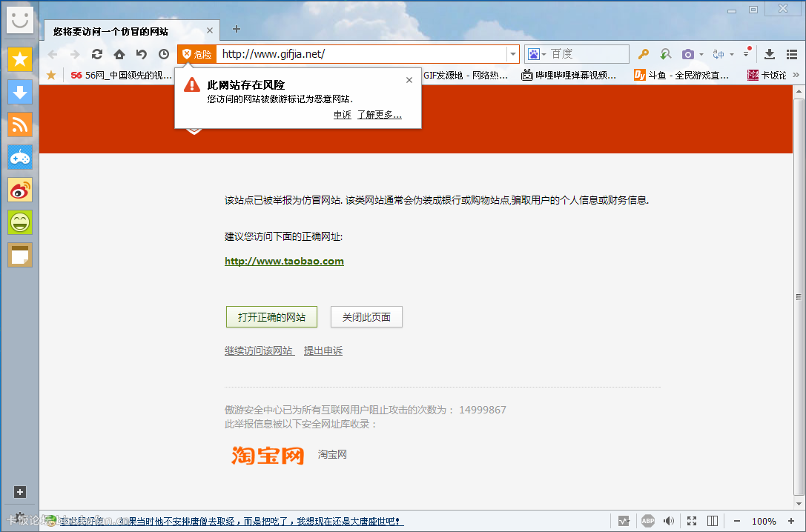Click the green smiley face sidebar icon
The height and width of the screenshot is (532, 806).
(x=20, y=222)
